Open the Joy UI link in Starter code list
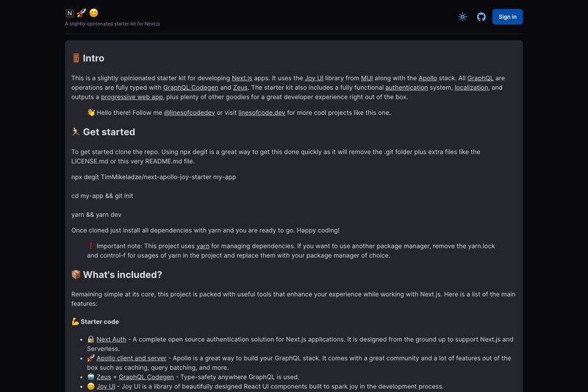 (x=106, y=386)
